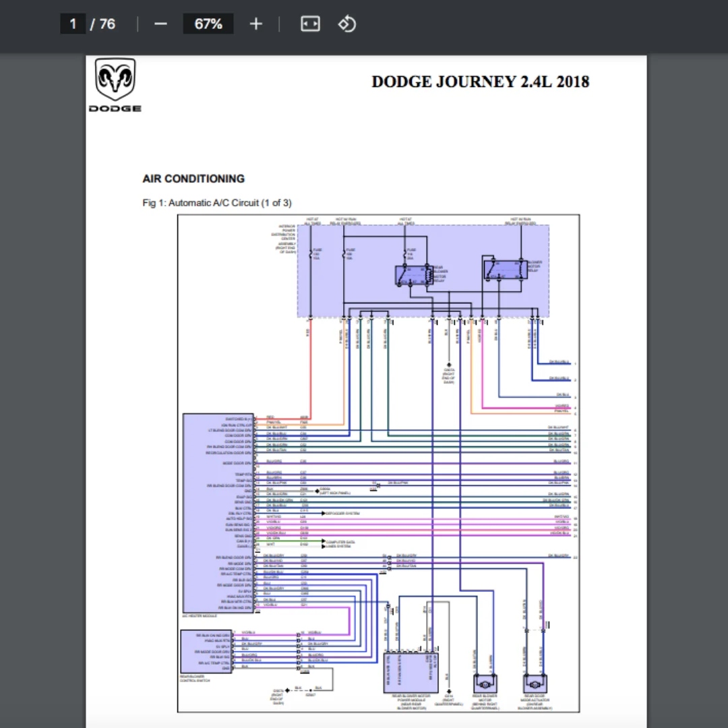Click the DODGE JOURNEY 2.4L 2018 title
The width and height of the screenshot is (728, 728).
tap(481, 82)
